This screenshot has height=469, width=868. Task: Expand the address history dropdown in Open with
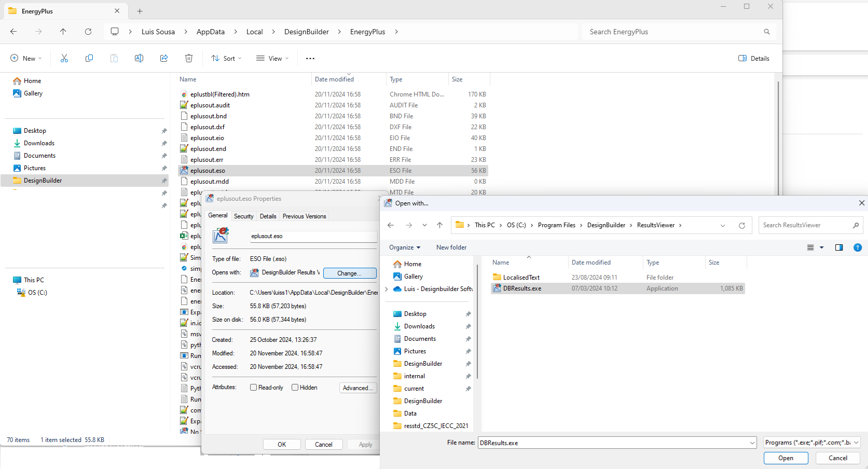(723, 225)
